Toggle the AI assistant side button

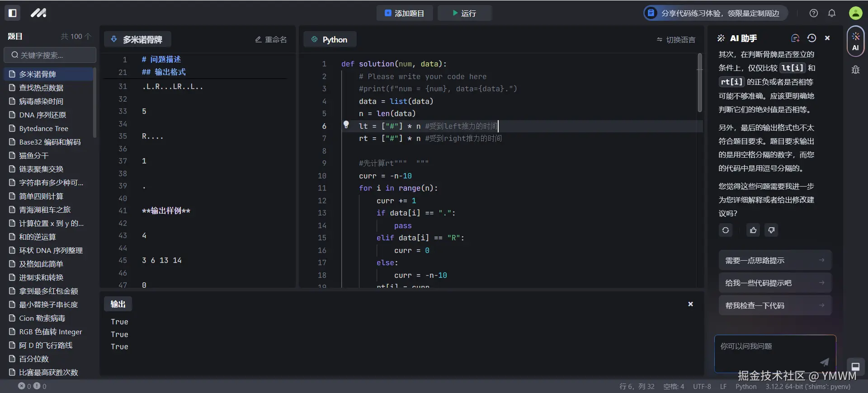(855, 41)
